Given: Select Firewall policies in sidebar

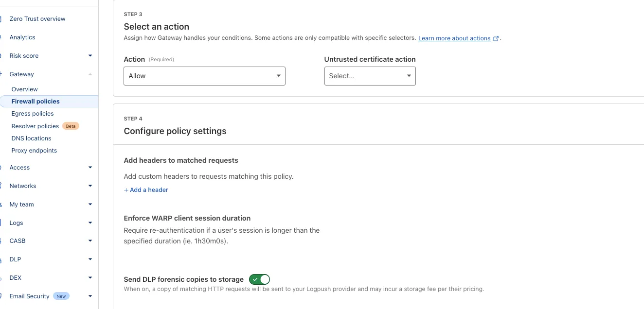Looking at the screenshot, I should pos(36,102).
